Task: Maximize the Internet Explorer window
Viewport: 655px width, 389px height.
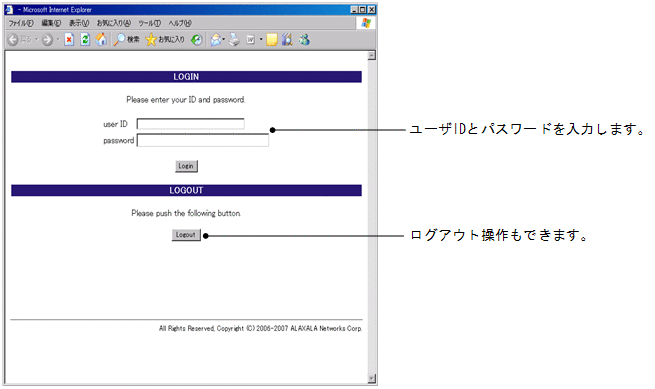Action: (x=363, y=9)
